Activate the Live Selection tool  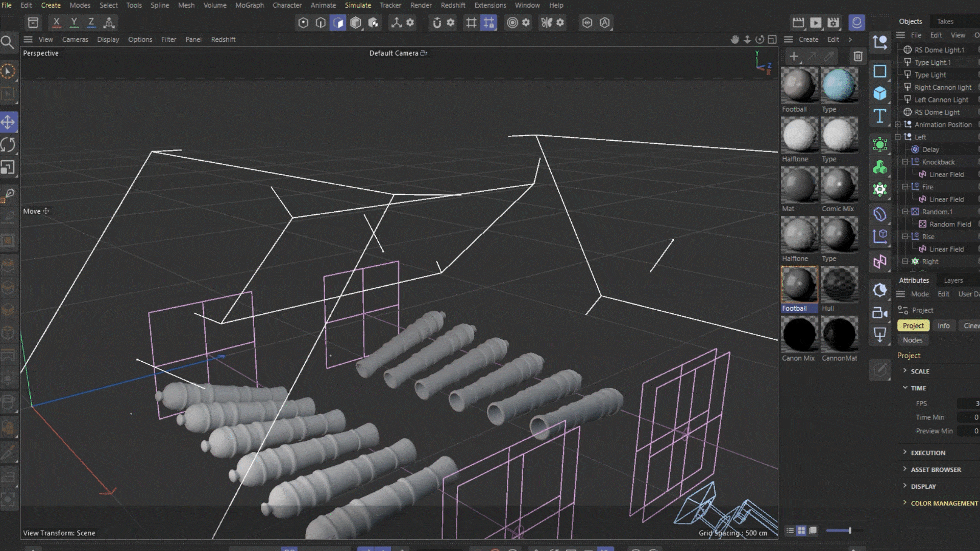[8, 71]
